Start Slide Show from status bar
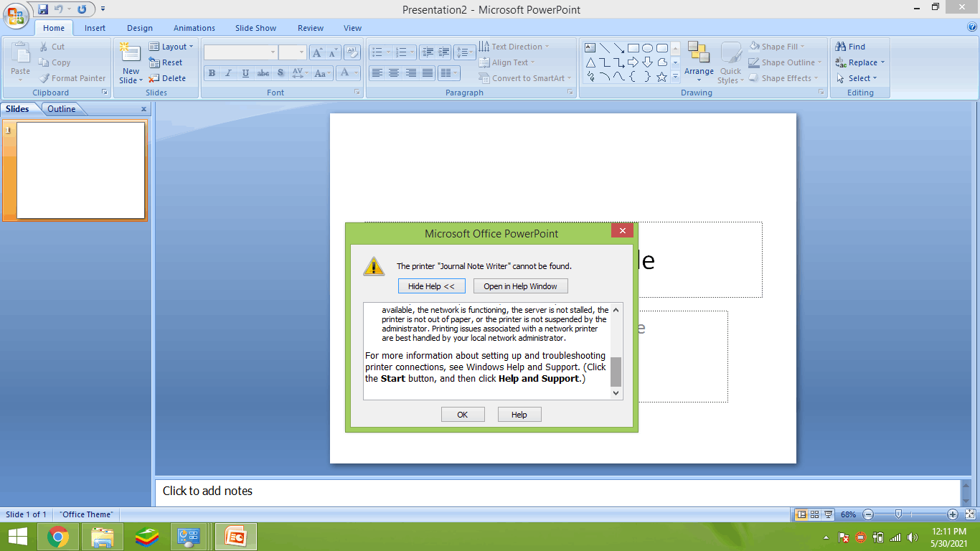This screenshot has height=551, width=980. click(x=829, y=514)
